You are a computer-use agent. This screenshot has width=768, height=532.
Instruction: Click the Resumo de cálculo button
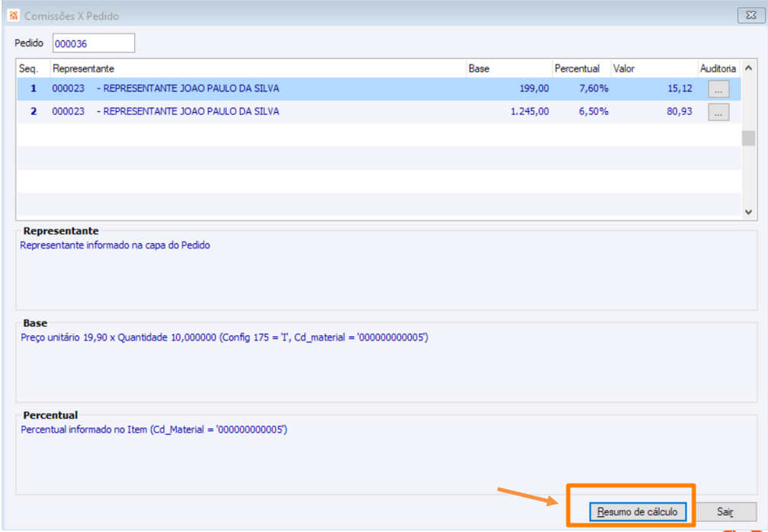click(638, 512)
